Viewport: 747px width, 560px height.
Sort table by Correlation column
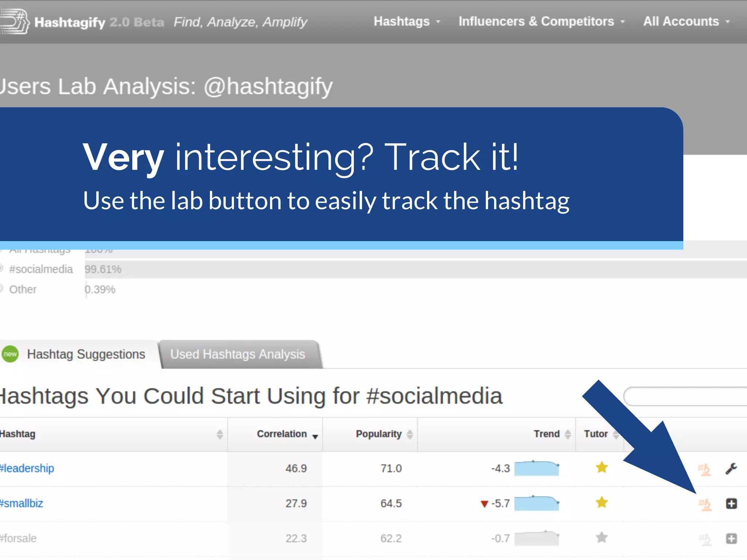point(275,434)
